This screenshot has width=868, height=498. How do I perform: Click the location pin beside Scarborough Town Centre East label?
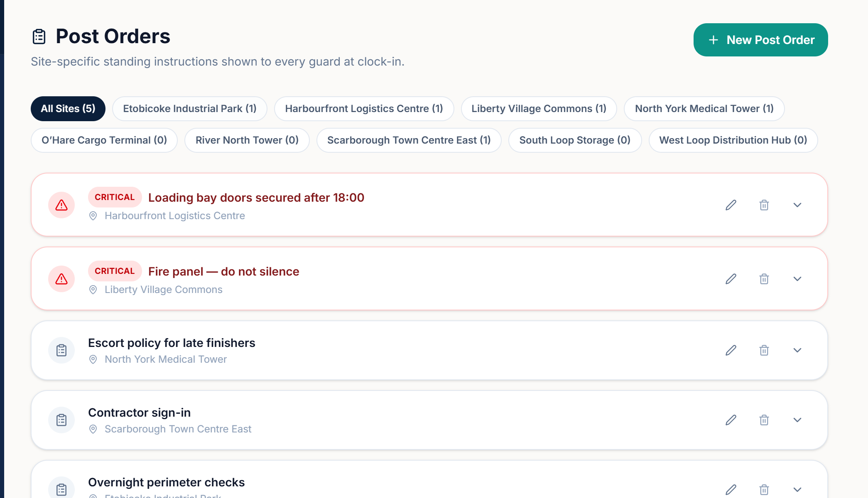93,429
